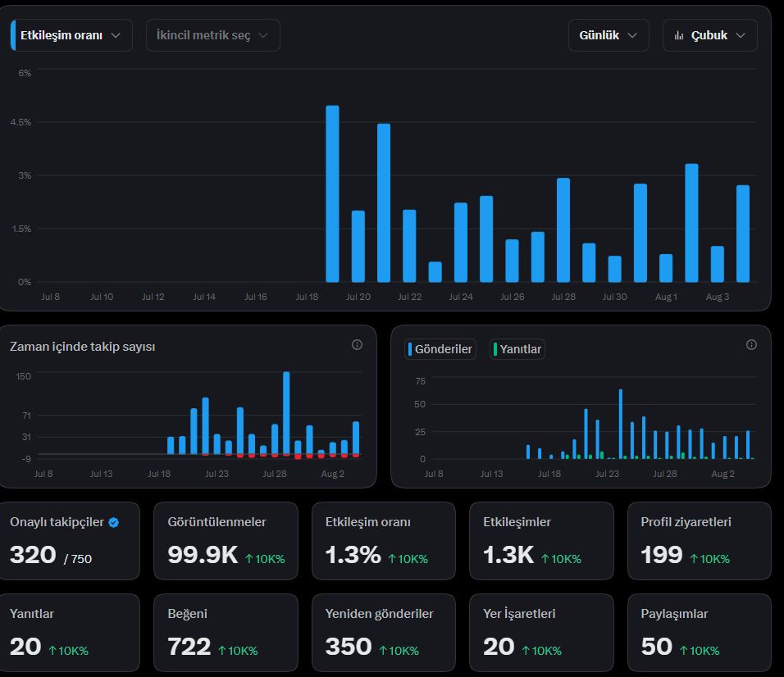Click the up arrow in Profil ziyaretleri card
Image resolution: width=784 pixels, height=677 pixels.
tap(694, 559)
